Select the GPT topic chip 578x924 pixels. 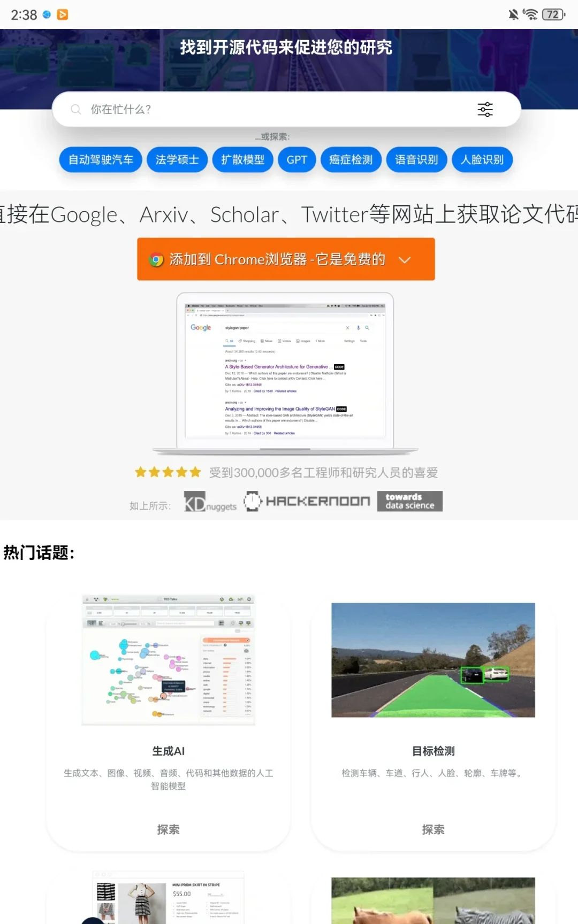(x=297, y=160)
